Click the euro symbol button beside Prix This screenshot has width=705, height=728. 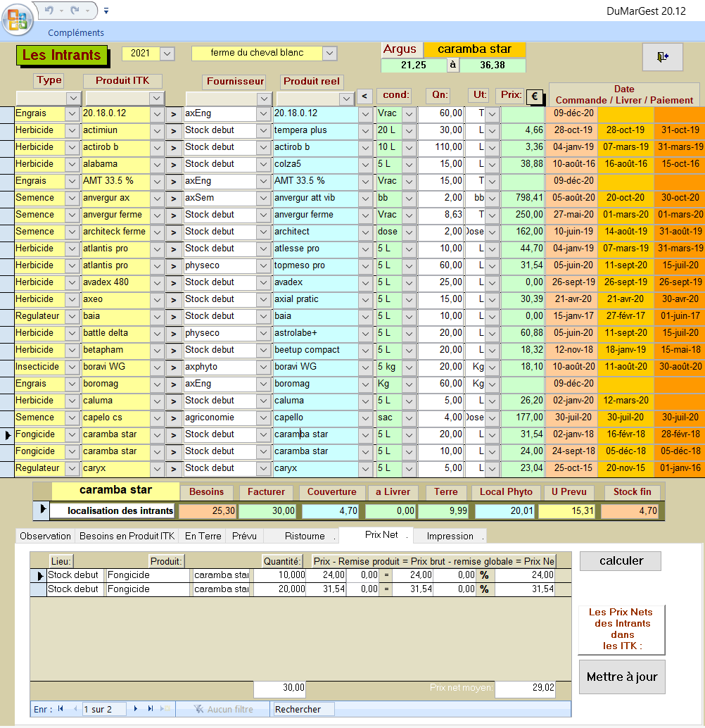pos(535,96)
